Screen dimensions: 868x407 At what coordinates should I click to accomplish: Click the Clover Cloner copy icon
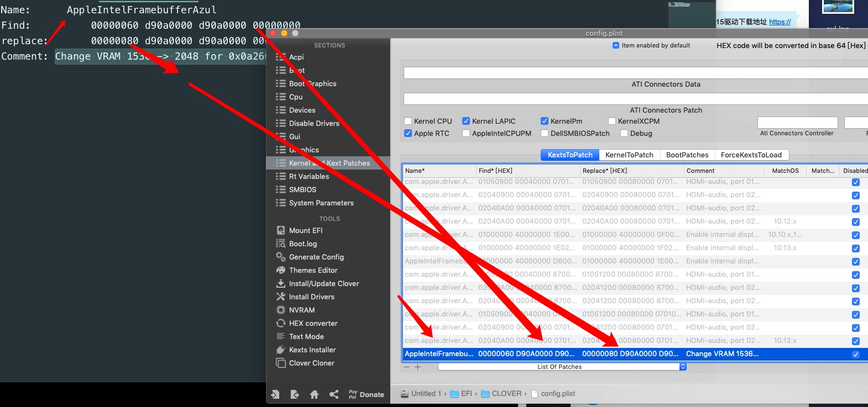[x=281, y=363]
